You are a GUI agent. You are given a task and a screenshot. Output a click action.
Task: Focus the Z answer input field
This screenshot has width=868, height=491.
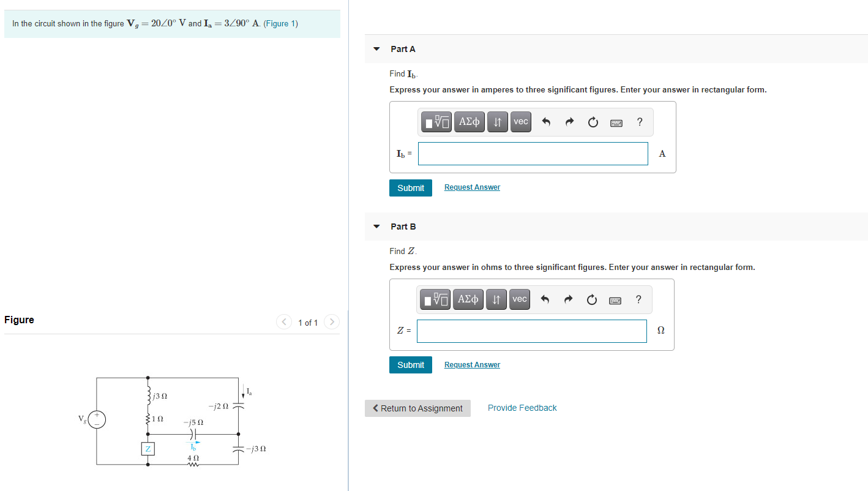532,331
